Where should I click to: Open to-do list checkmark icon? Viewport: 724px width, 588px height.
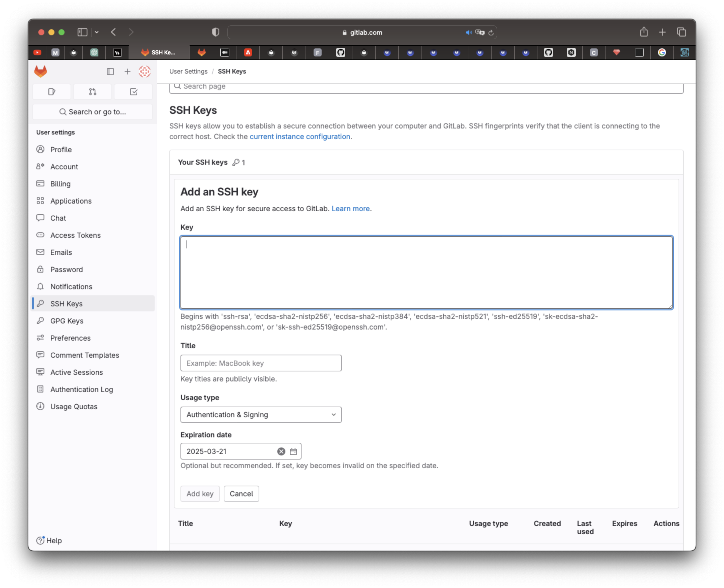134,92
